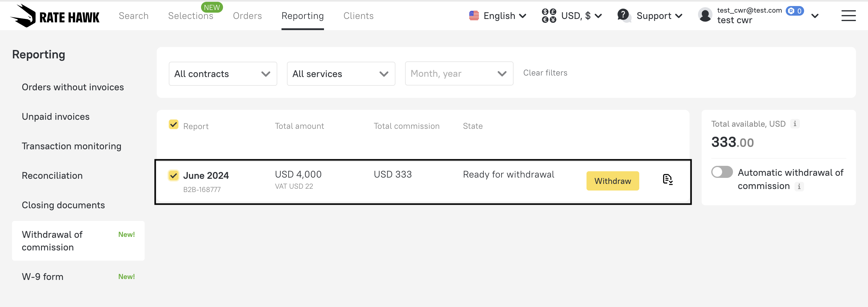Click the Clear filters link
Screen dimensions: 868x307
pyautogui.click(x=545, y=73)
